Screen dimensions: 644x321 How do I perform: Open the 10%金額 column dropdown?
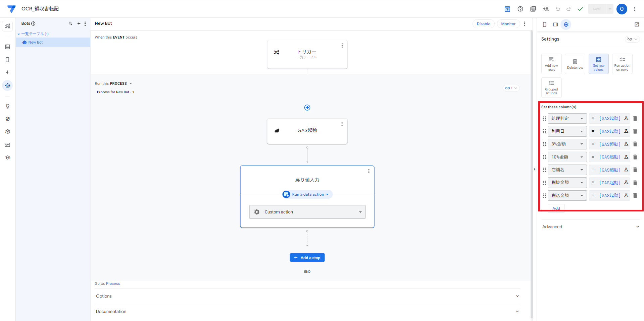coord(567,157)
